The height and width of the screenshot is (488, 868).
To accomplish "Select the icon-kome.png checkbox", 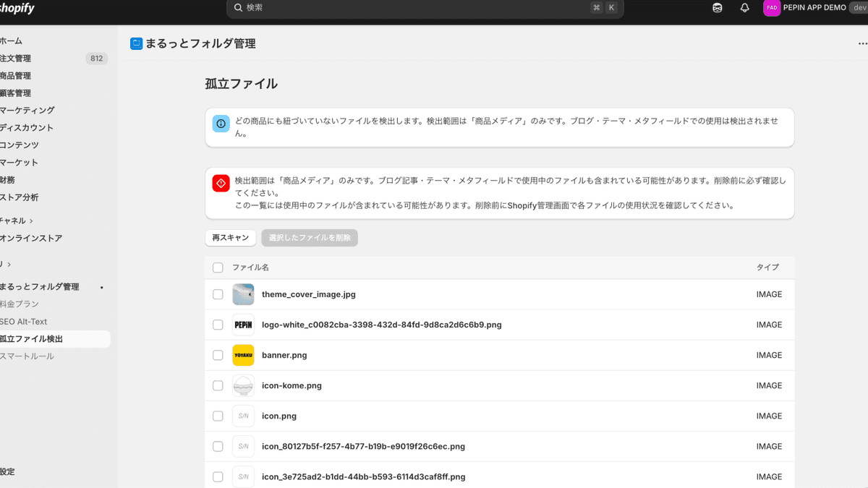I will click(x=217, y=385).
